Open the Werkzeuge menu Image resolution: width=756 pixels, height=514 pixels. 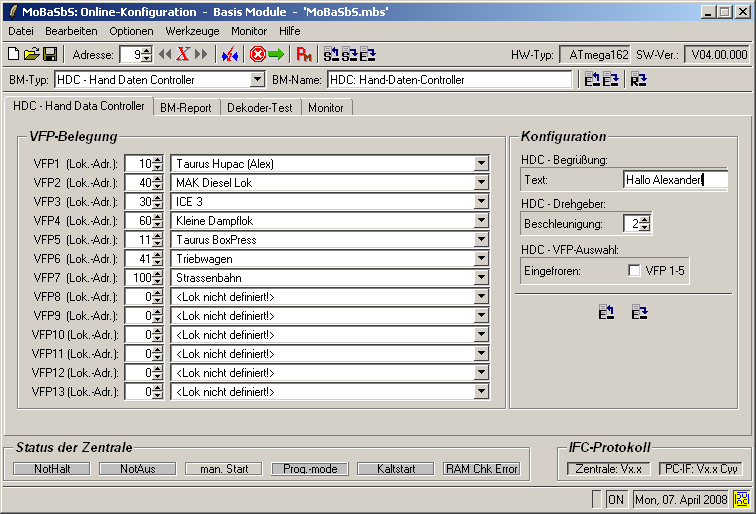tap(193, 31)
